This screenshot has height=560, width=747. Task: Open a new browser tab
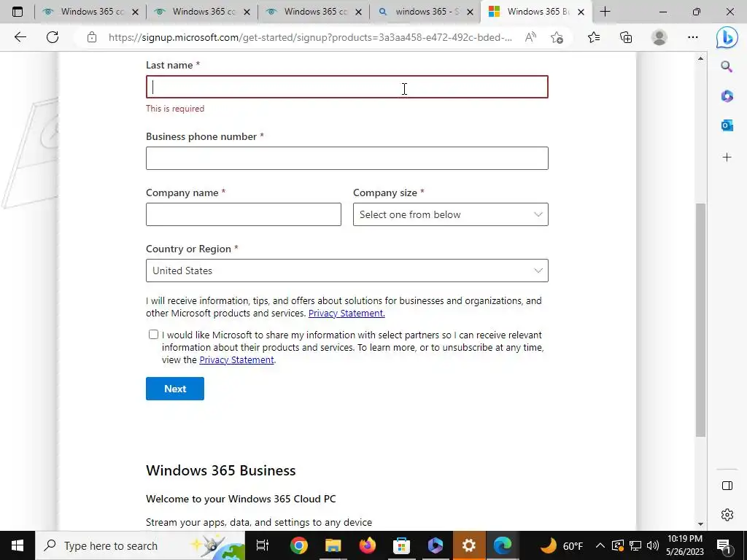[x=605, y=12]
